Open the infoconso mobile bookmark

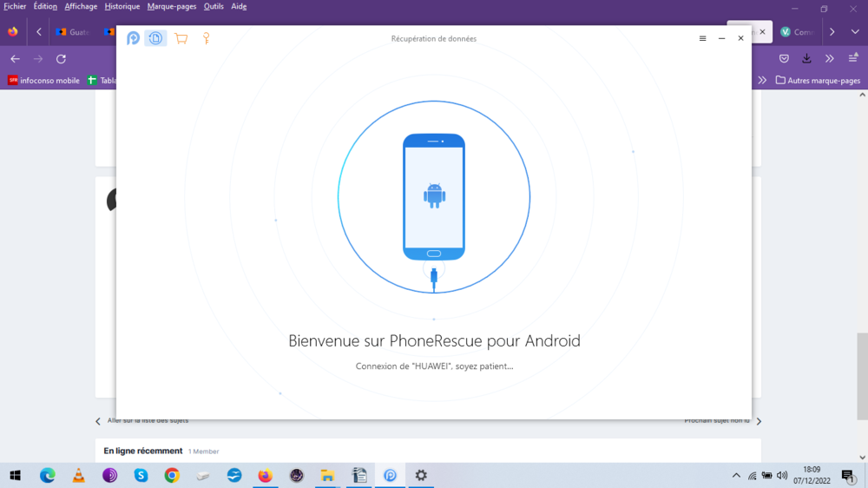click(x=43, y=80)
